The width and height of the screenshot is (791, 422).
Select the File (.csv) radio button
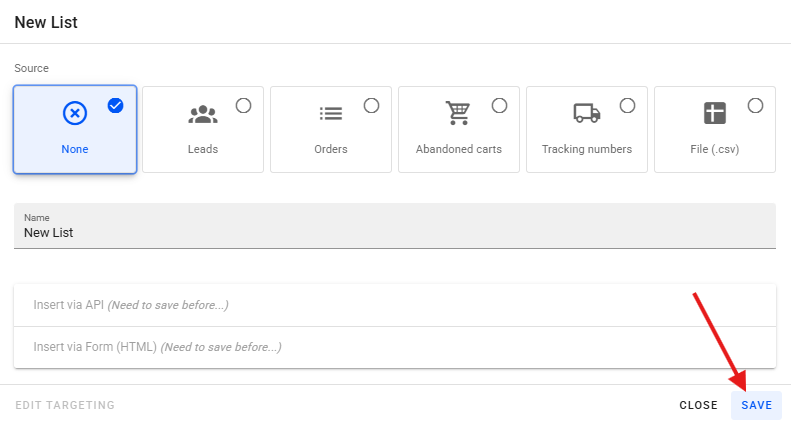pos(755,105)
